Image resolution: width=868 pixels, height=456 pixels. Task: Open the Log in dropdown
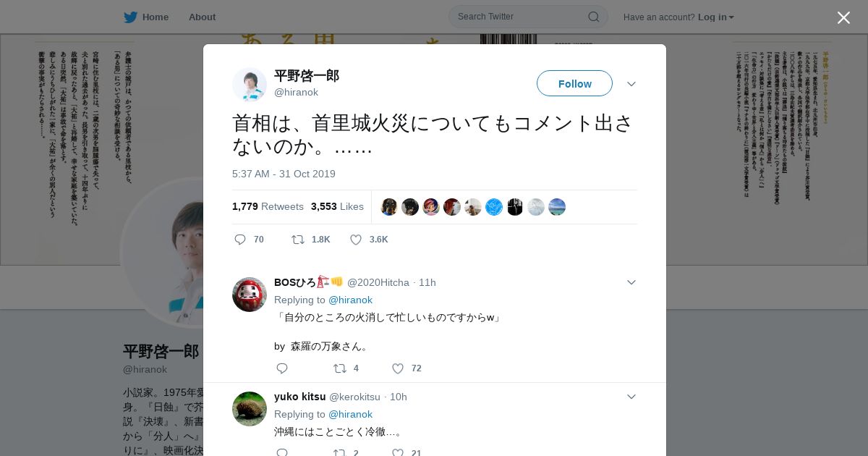(x=715, y=17)
